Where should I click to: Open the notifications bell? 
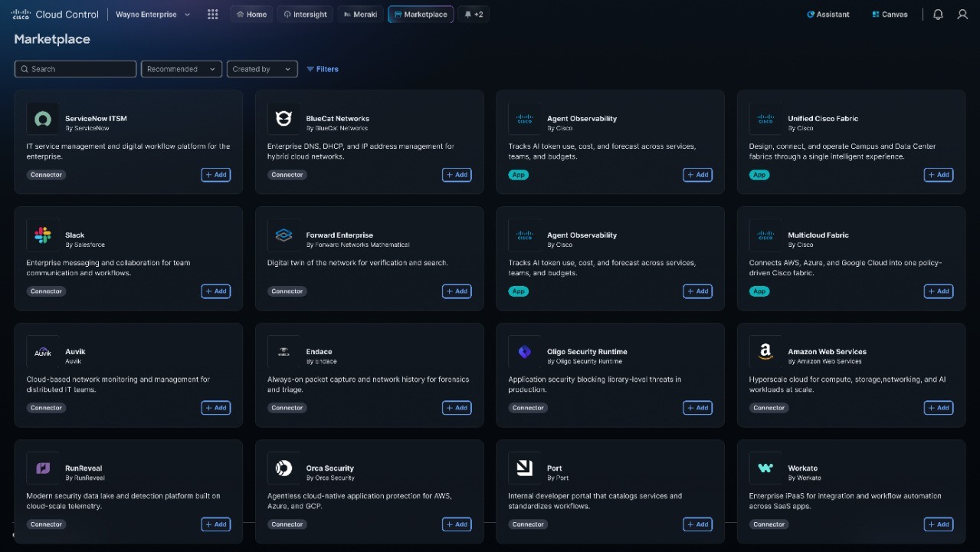tap(938, 15)
